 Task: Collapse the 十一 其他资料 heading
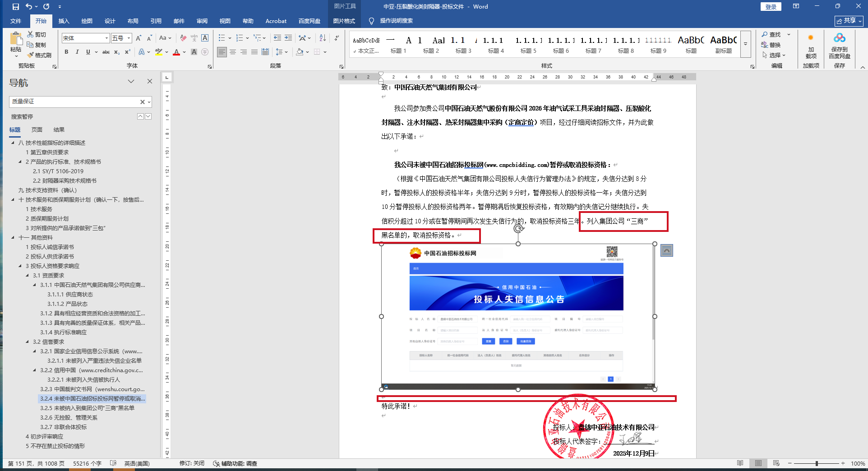(13, 237)
